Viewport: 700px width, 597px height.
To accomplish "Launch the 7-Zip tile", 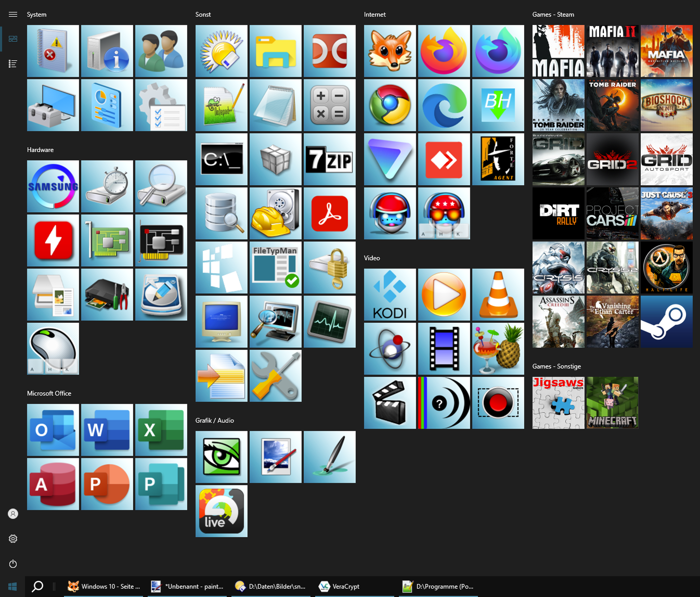I will [x=330, y=159].
